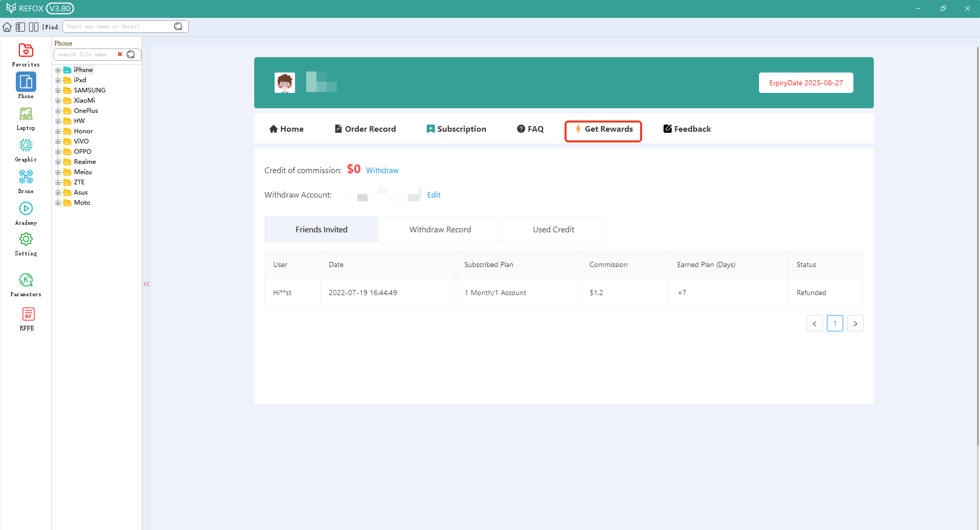Select the RFFE section icon
Screen dimensions: 980x530
pyautogui.click(x=27, y=315)
